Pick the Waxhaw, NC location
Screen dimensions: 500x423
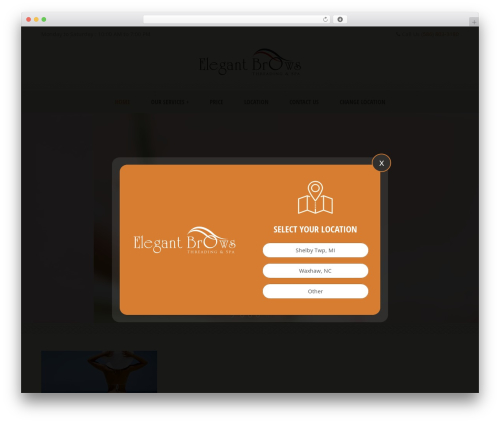pyautogui.click(x=315, y=271)
